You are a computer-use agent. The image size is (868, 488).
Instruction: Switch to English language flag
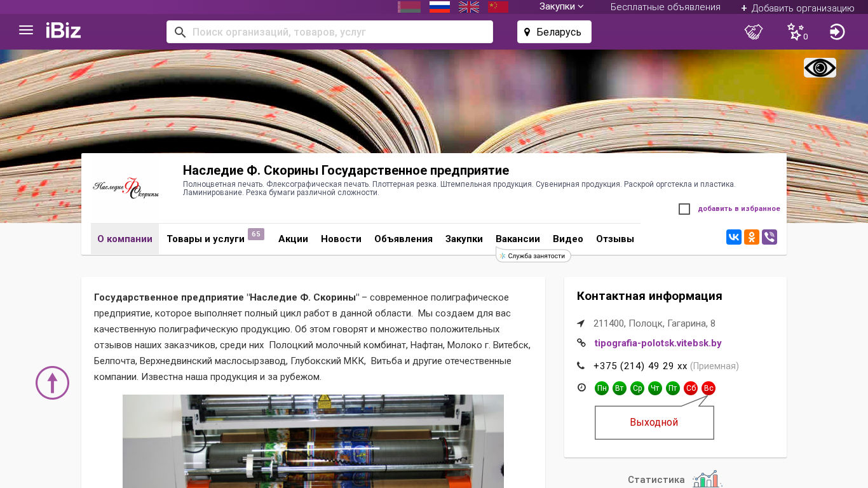[x=469, y=7]
